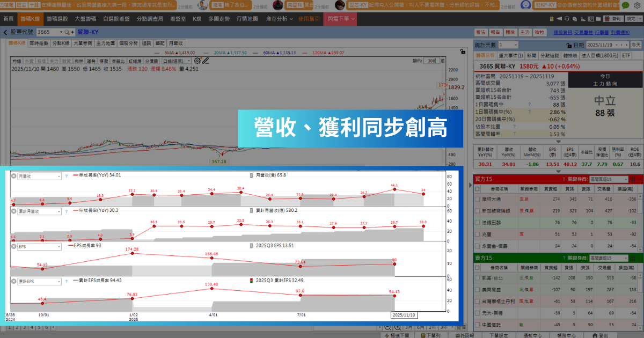Click the green chat icon at top right
644x338 pixels.
click(625, 6)
